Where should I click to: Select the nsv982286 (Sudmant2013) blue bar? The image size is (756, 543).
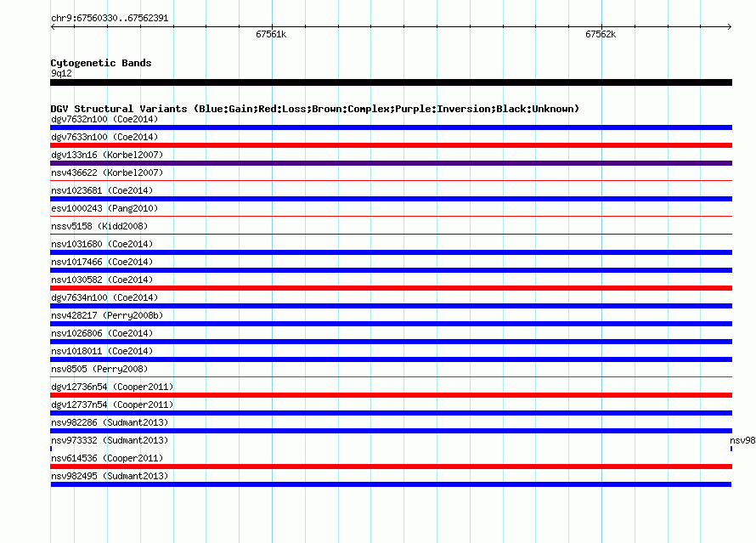coord(391,431)
